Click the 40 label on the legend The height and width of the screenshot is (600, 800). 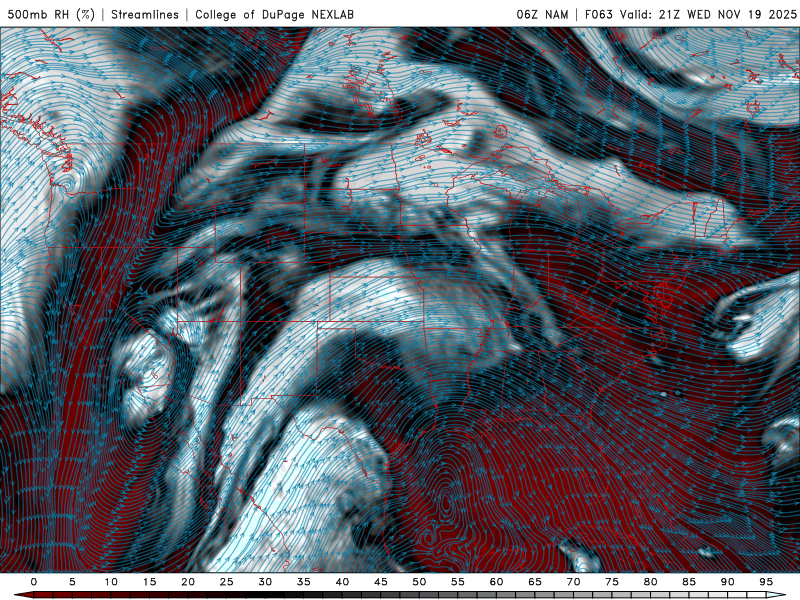coord(342,582)
